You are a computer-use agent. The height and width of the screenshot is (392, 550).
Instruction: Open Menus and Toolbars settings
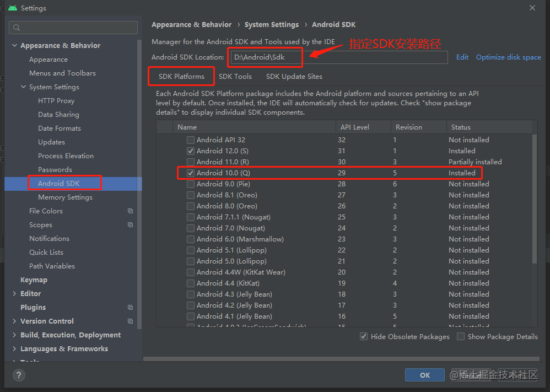pyautogui.click(x=62, y=73)
